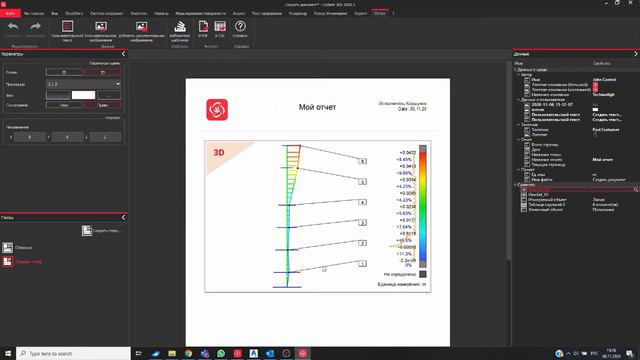
Task: Insert a custom image into report
Action: click(x=101, y=31)
